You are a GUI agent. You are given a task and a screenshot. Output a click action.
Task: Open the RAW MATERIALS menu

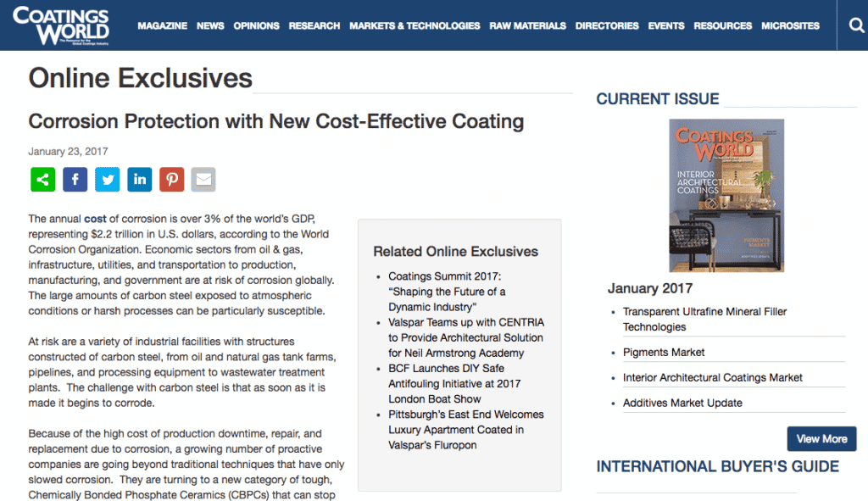click(x=527, y=25)
